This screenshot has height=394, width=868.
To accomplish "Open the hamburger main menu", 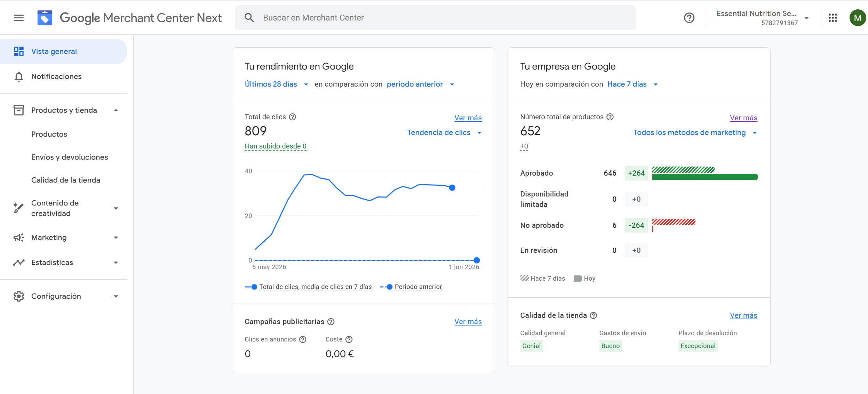I will (19, 18).
